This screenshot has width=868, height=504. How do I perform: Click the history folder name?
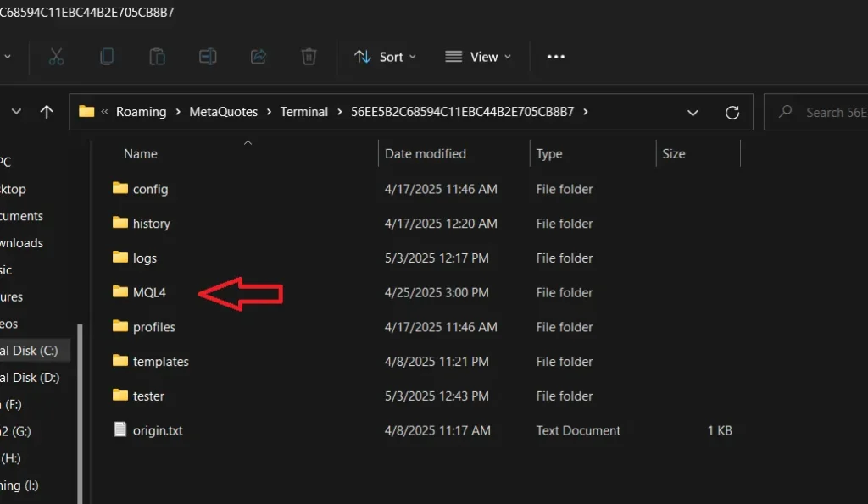(152, 224)
